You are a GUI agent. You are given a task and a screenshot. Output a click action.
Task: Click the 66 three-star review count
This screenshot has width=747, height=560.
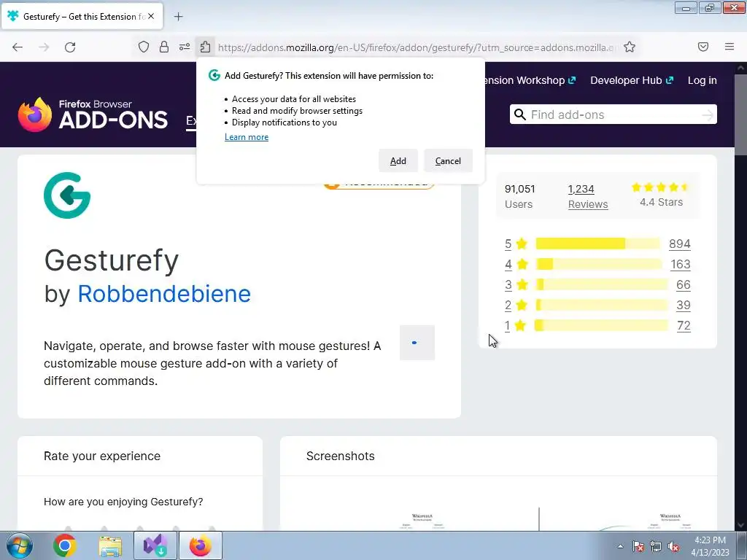tap(683, 285)
